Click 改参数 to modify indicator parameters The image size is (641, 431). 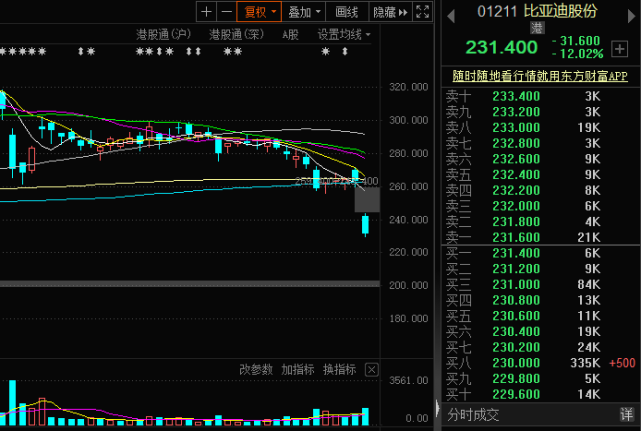pos(256,369)
